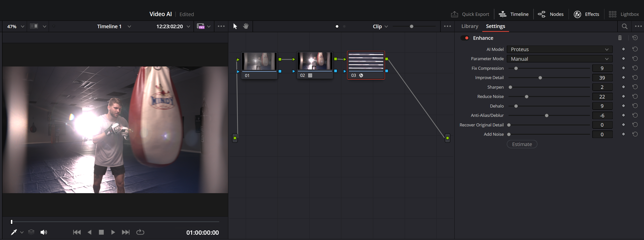The height and width of the screenshot is (240, 644).
Task: Switch to the Library tab
Action: 470,26
